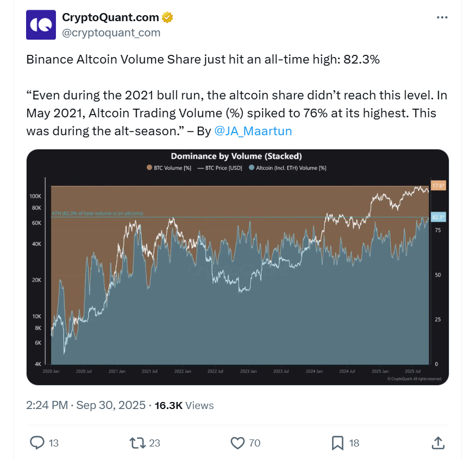Click the @cryptoquant_com handle

click(x=111, y=33)
